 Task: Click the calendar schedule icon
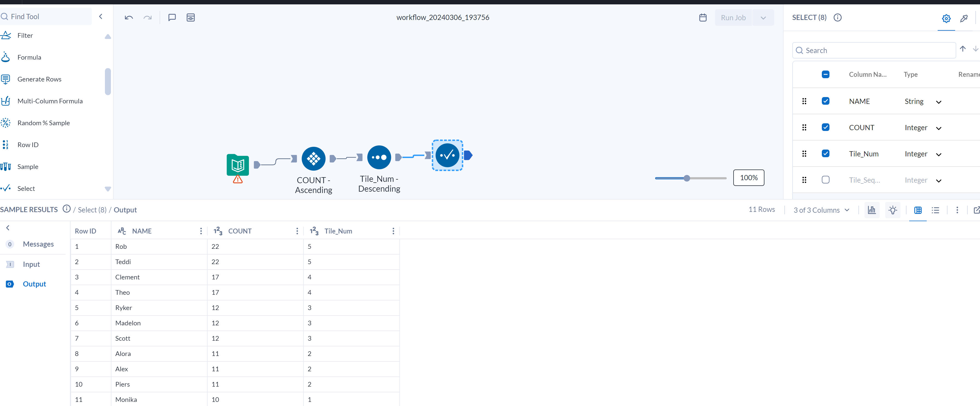pyautogui.click(x=703, y=17)
